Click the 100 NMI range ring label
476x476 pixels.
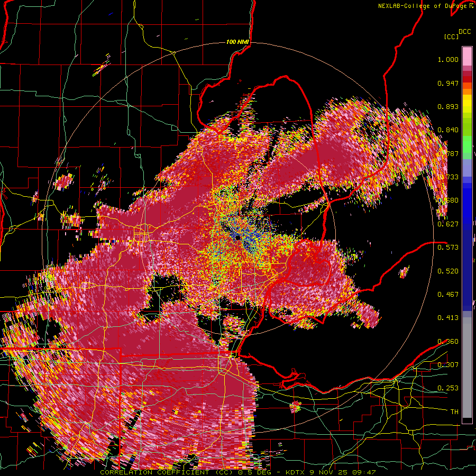coord(237,42)
